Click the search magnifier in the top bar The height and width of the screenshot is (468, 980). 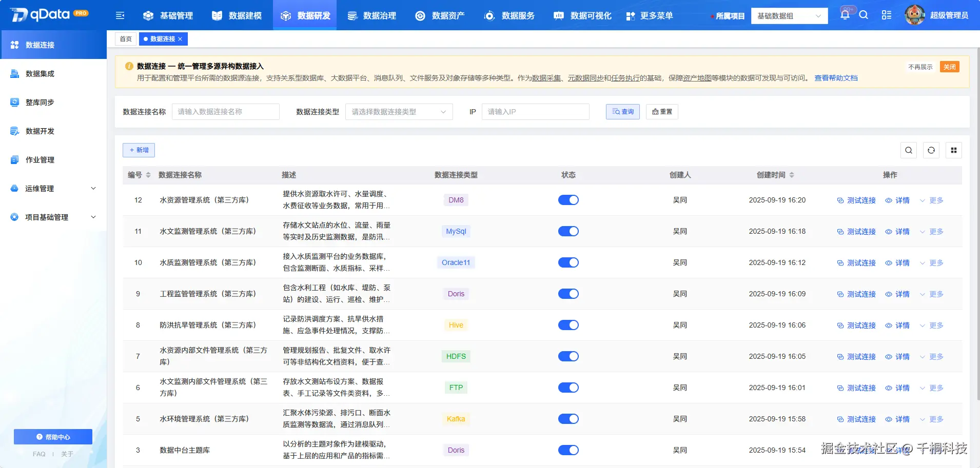click(x=864, y=15)
